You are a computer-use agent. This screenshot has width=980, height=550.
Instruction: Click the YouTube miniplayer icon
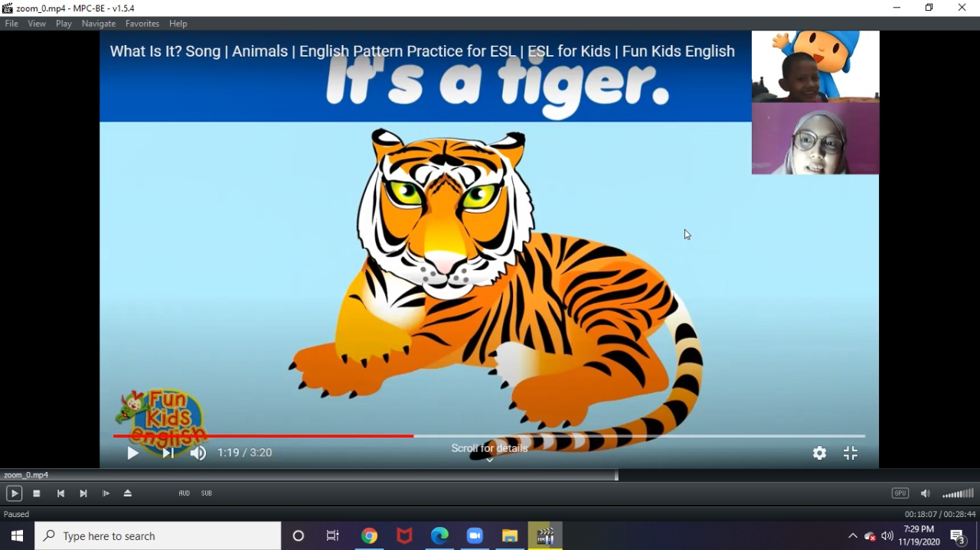850,453
